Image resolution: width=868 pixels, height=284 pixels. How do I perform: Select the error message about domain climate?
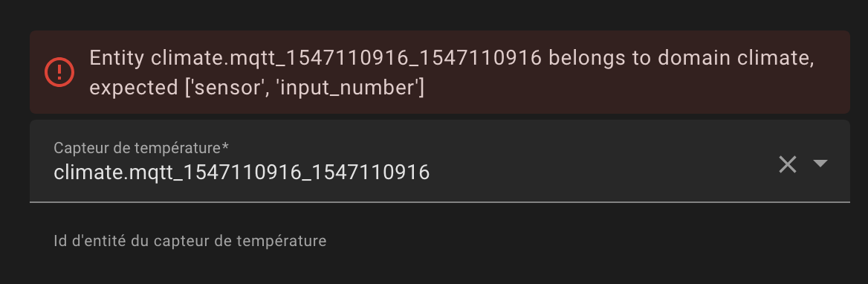click(452, 73)
